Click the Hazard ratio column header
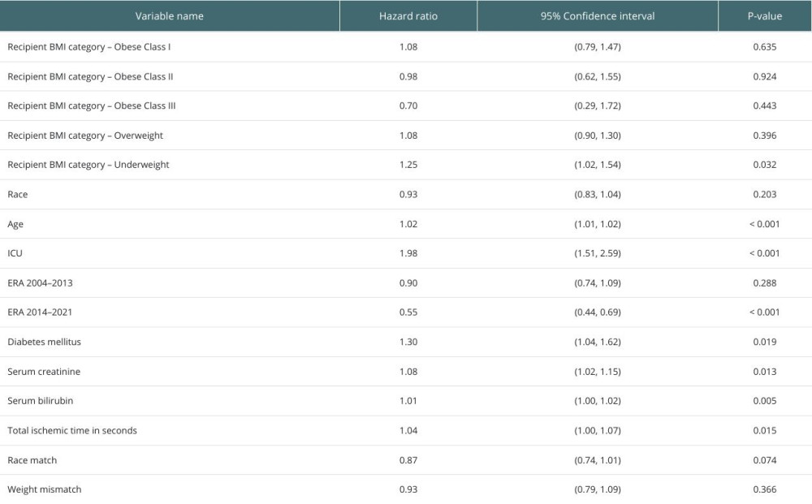Viewport: 812px width, 504px height. point(408,16)
